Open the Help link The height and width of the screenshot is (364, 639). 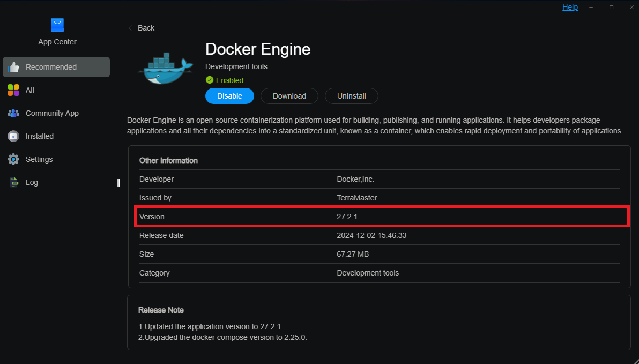570,6
